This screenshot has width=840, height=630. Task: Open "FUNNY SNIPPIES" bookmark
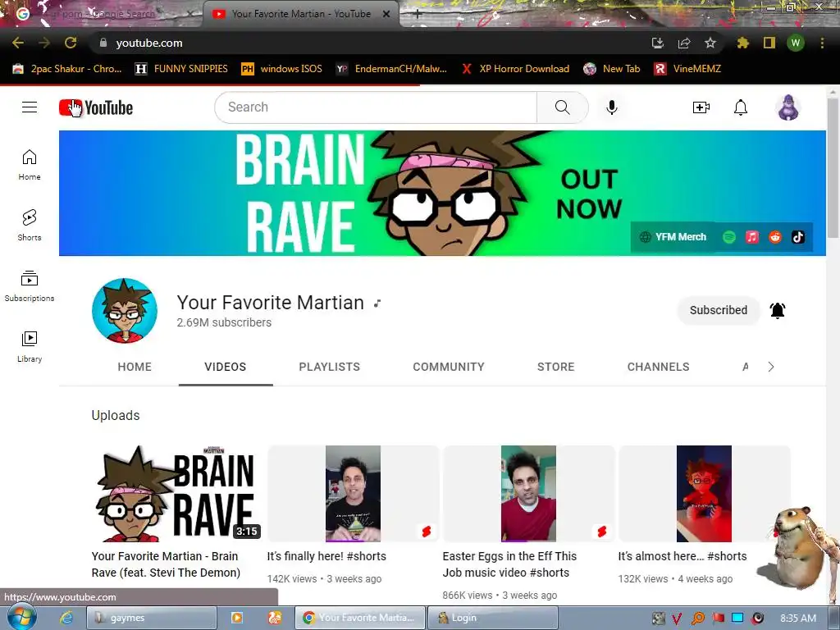point(181,69)
